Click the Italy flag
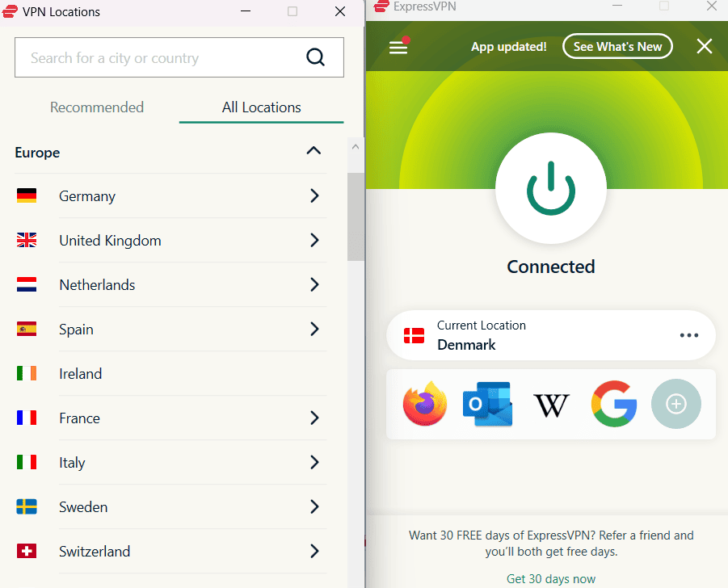 (27, 462)
